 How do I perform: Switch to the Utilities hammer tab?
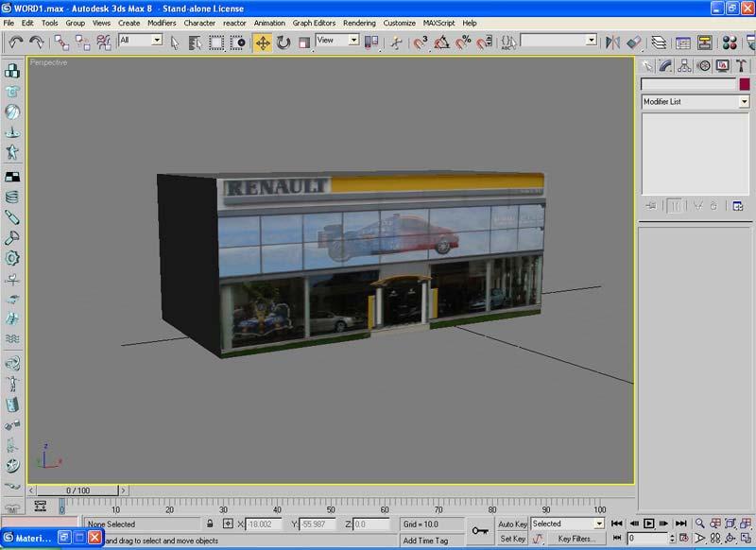point(741,66)
